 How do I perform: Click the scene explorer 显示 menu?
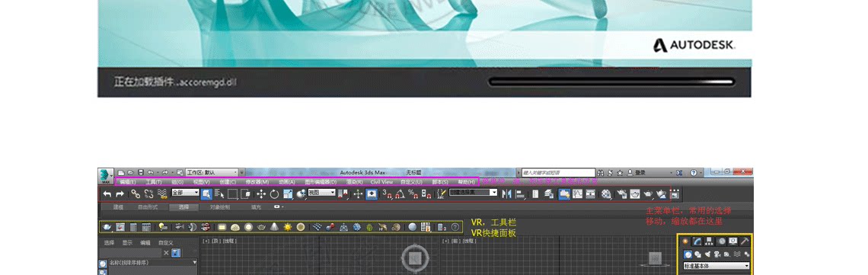point(127,243)
